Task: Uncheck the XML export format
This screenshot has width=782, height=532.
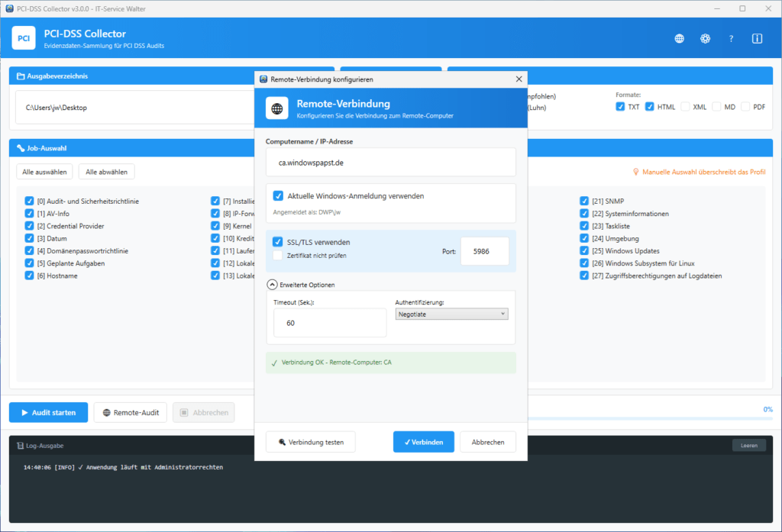Action: tap(683, 106)
